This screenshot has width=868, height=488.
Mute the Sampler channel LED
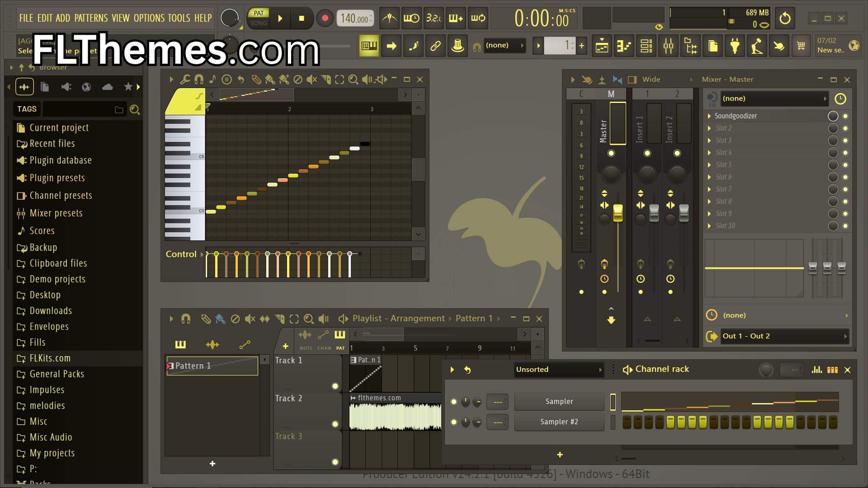click(x=454, y=402)
